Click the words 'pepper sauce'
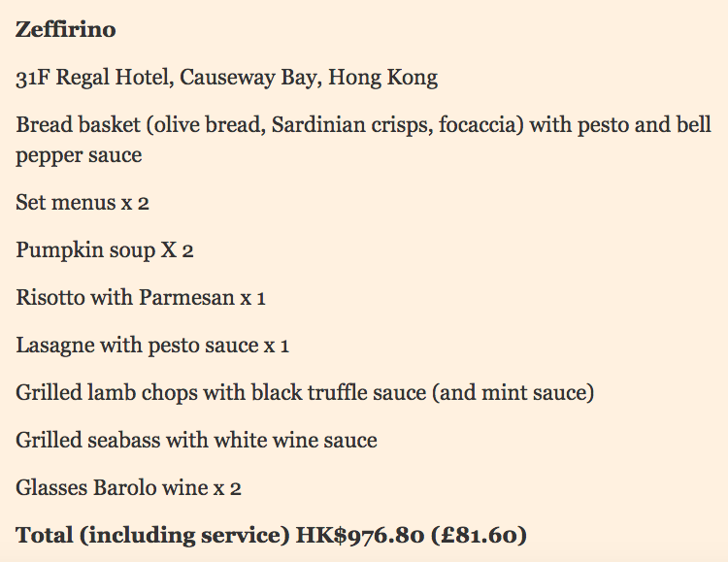The height and width of the screenshot is (562, 728). coord(79,155)
